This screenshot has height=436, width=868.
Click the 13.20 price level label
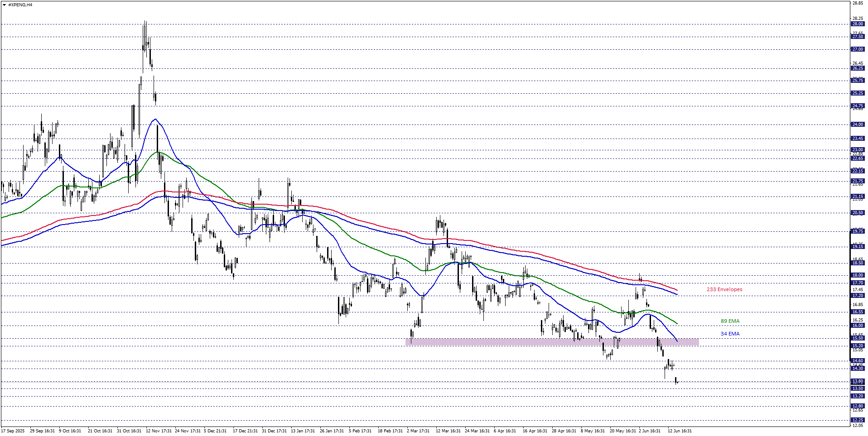[x=858, y=396]
